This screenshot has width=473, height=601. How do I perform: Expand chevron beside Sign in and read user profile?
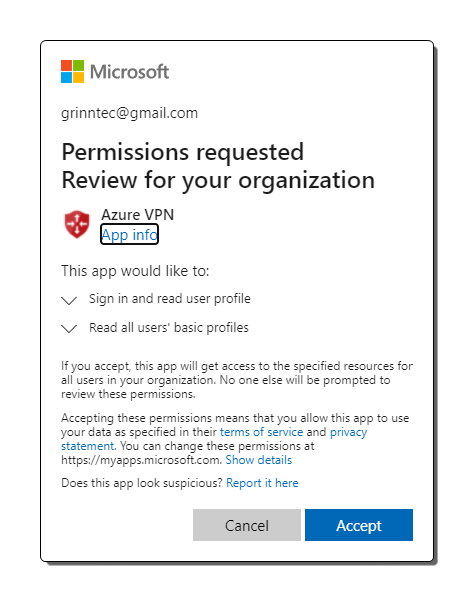pyautogui.click(x=69, y=300)
